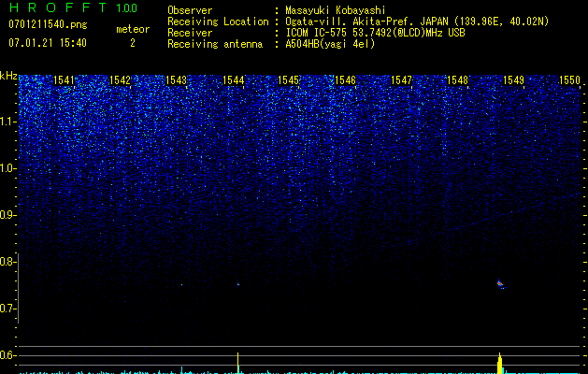Select the filename 0701211540.png
Screen dimensions: 588x374
tap(48, 25)
